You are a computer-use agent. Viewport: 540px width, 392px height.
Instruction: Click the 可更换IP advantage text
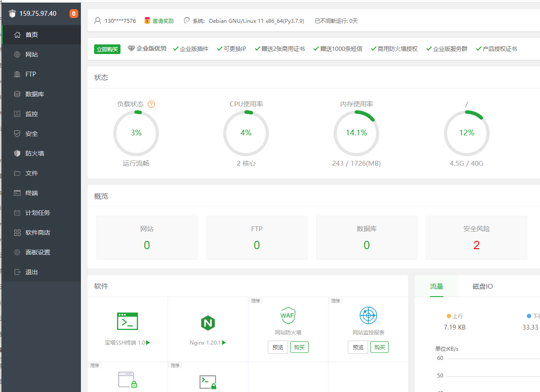(235, 49)
